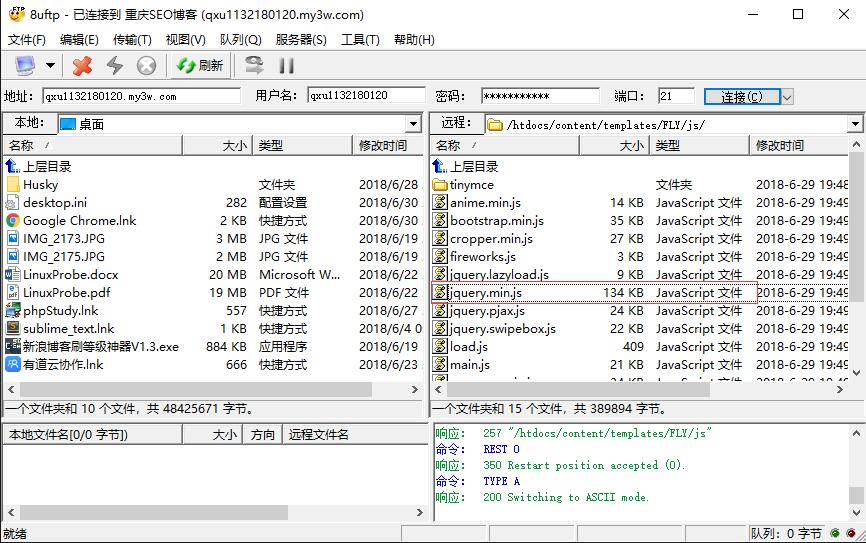Open the 帮助(H) menu

tap(414, 40)
